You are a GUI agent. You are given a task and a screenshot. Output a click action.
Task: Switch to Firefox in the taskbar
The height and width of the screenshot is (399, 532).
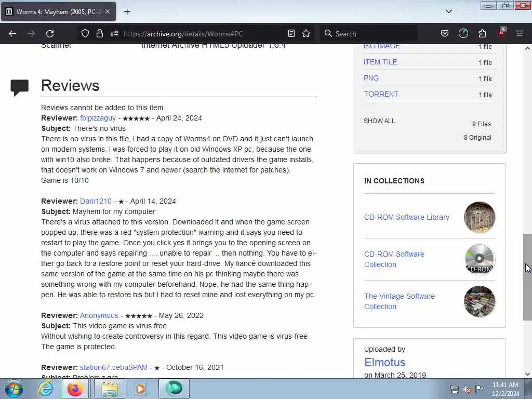tap(75, 389)
